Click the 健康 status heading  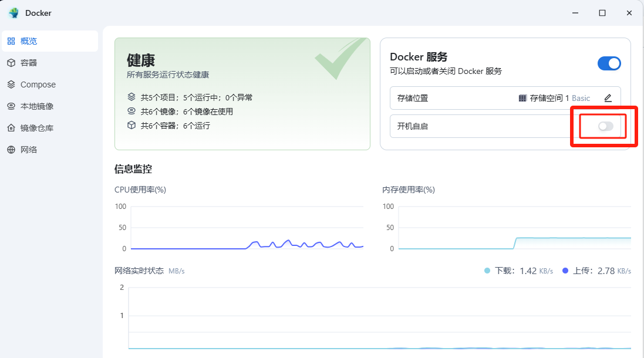tap(141, 60)
